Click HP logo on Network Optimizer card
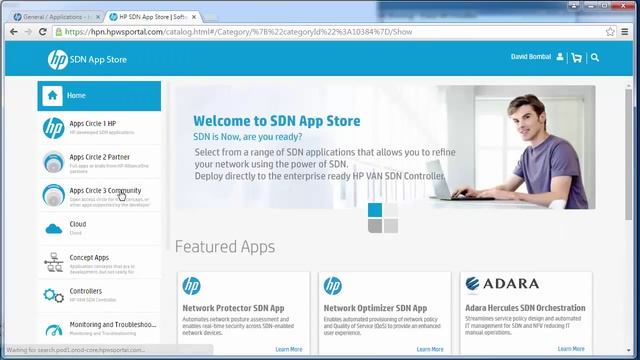Screen dimensions: 640x360 (x=333, y=286)
